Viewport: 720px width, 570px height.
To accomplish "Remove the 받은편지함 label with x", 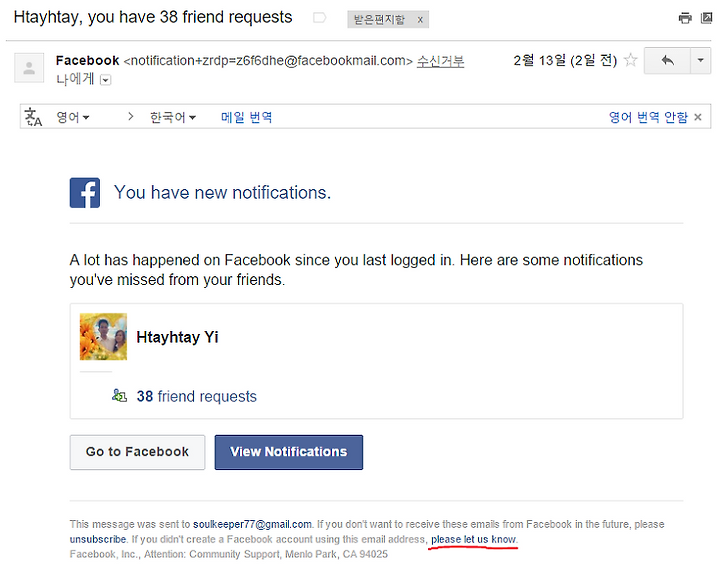I will [420, 20].
